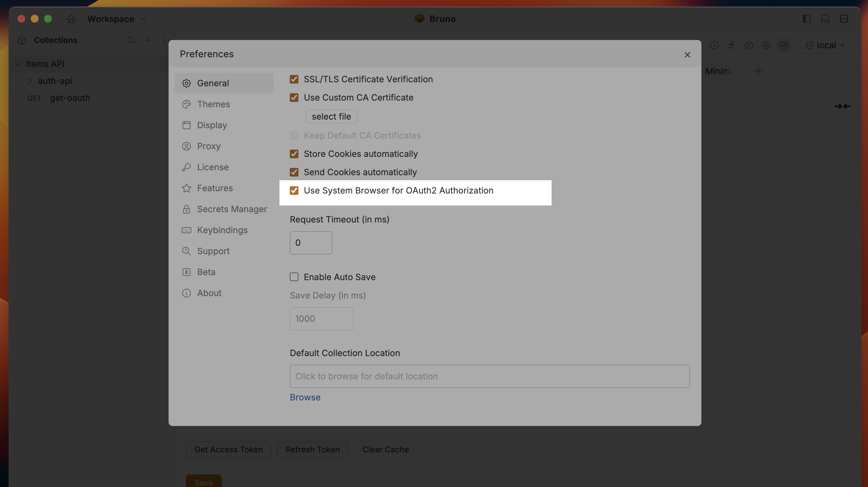868x487 pixels.
Task: Create a new collection via the plus icon
Action: pos(148,40)
